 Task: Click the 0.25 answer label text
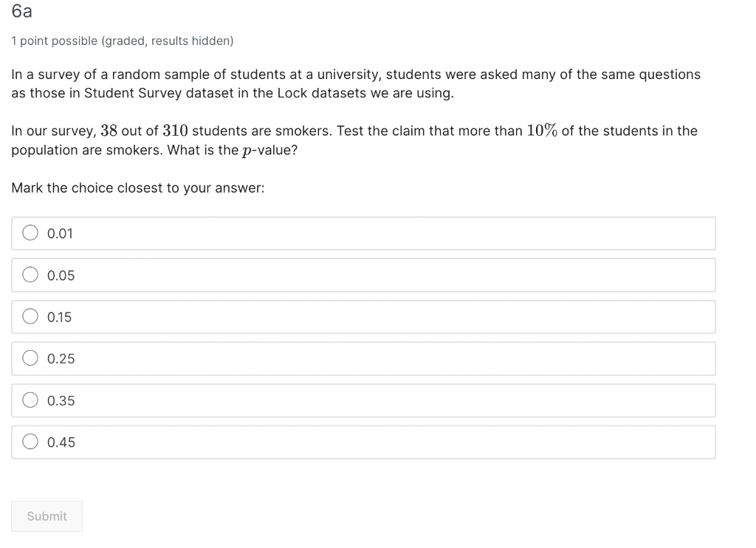click(61, 358)
